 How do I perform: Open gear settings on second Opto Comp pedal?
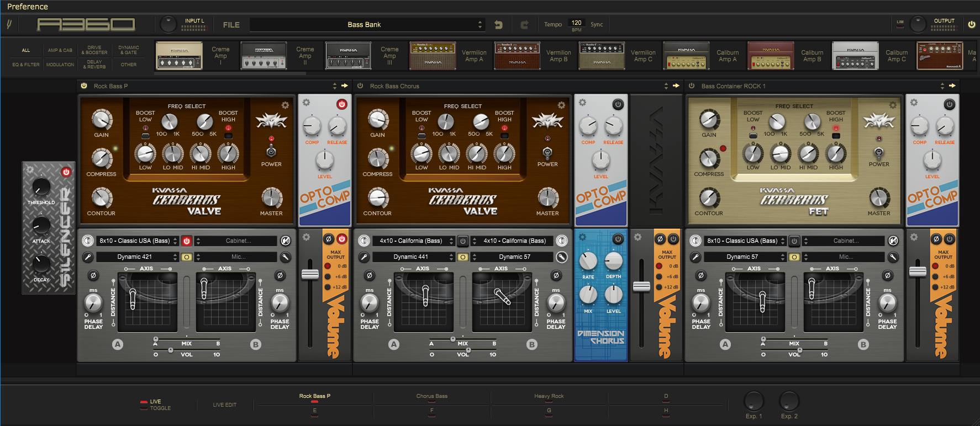582,103
